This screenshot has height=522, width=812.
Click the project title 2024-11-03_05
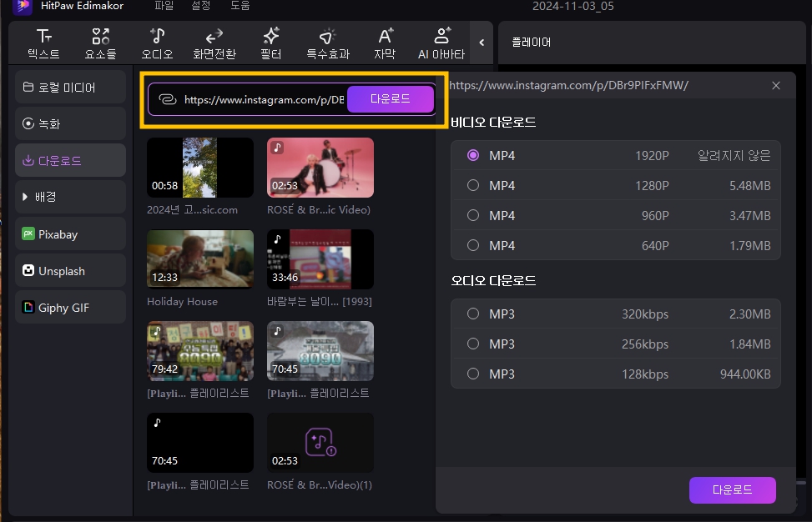tap(572, 6)
